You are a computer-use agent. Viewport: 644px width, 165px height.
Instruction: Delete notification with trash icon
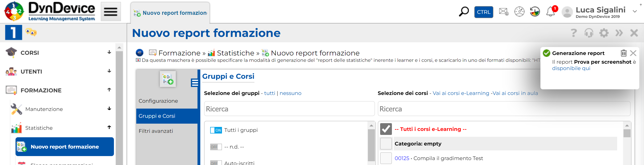tap(624, 53)
